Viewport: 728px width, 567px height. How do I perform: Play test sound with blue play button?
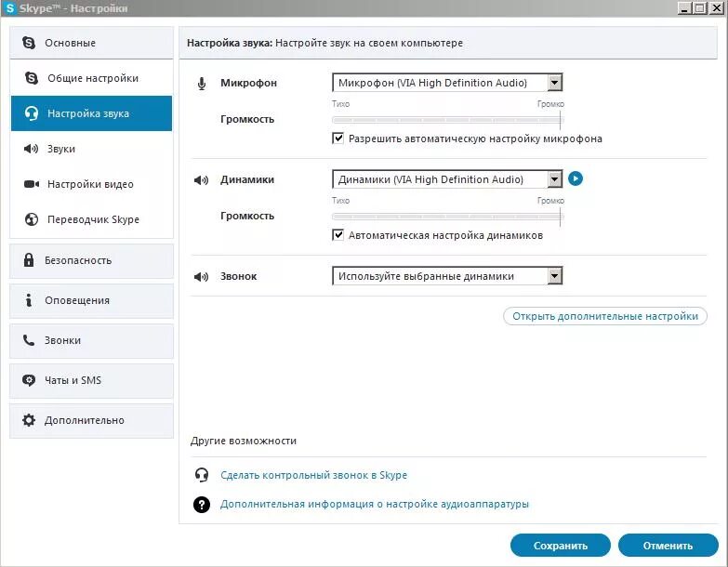click(x=576, y=178)
